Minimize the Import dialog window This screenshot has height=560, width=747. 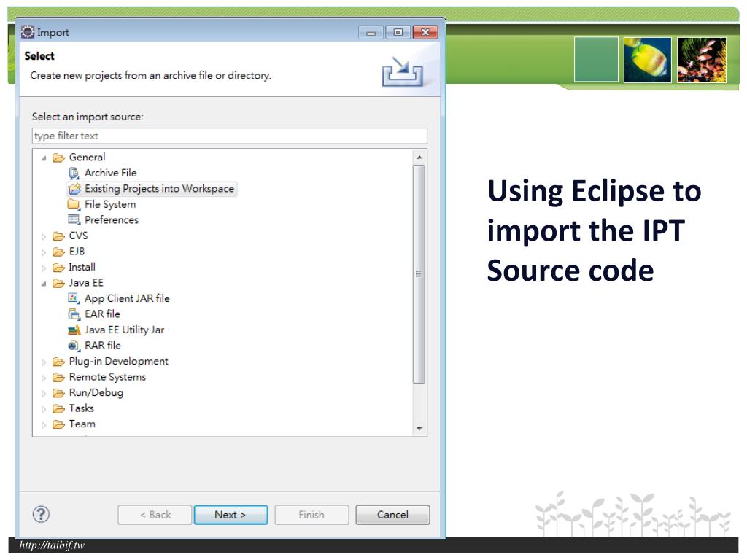(x=371, y=32)
